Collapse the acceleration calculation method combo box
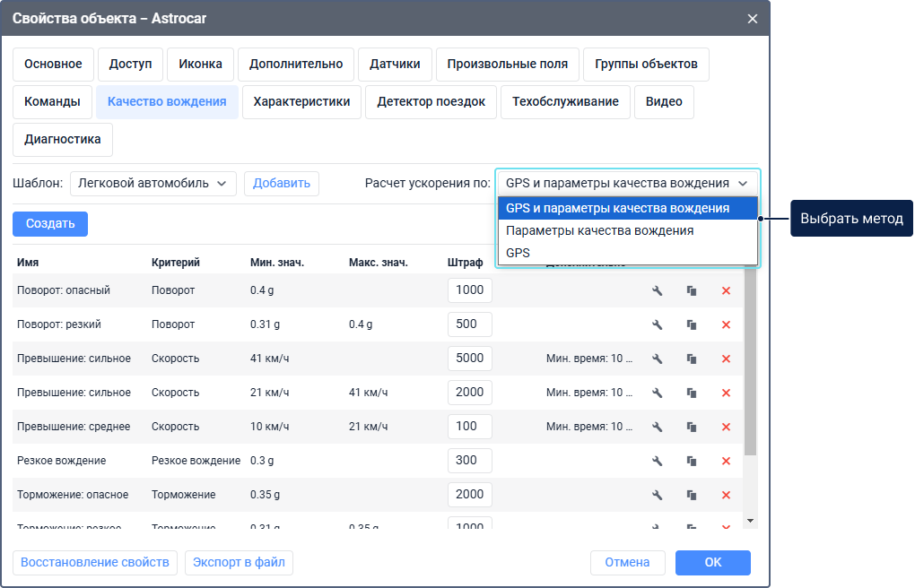The image size is (915, 588). click(627, 184)
